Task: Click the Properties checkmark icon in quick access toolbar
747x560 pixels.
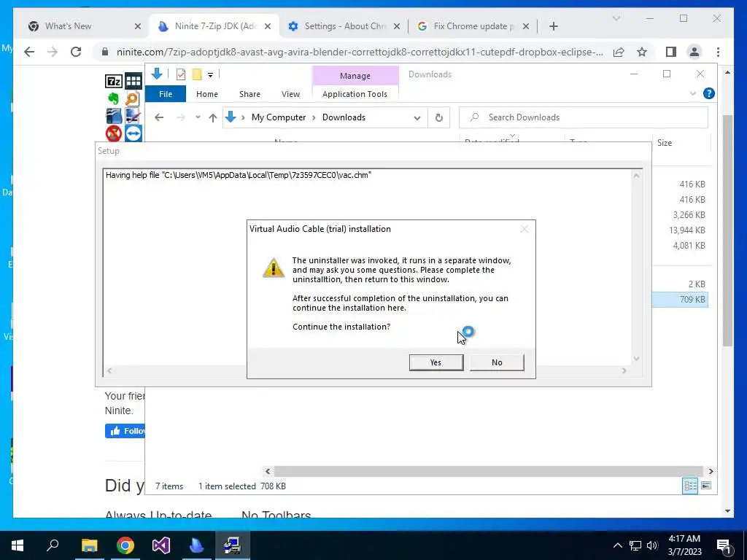Action: [181, 74]
